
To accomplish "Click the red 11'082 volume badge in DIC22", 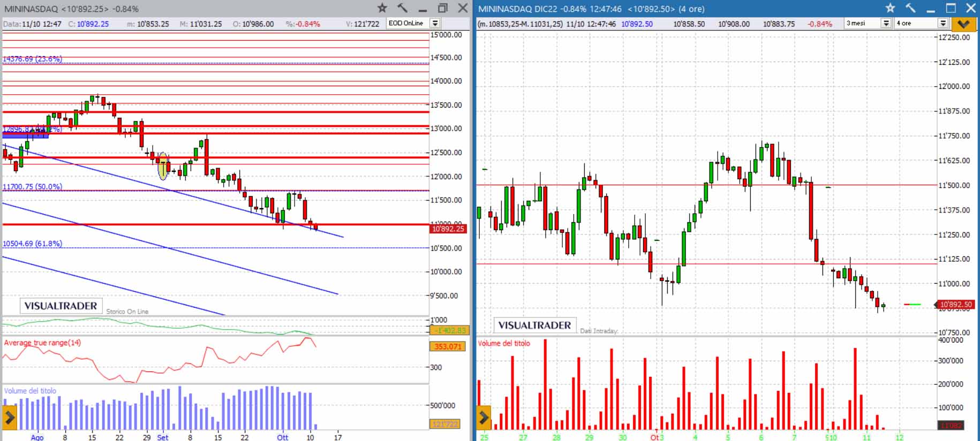I will [x=951, y=425].
